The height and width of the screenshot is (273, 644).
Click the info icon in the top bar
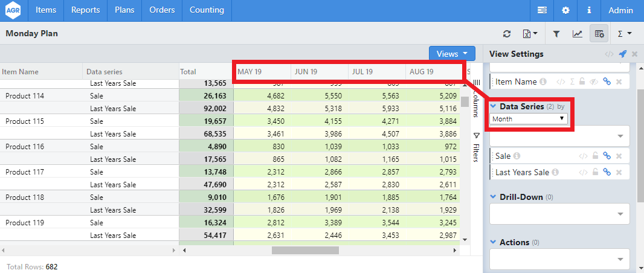(588, 10)
